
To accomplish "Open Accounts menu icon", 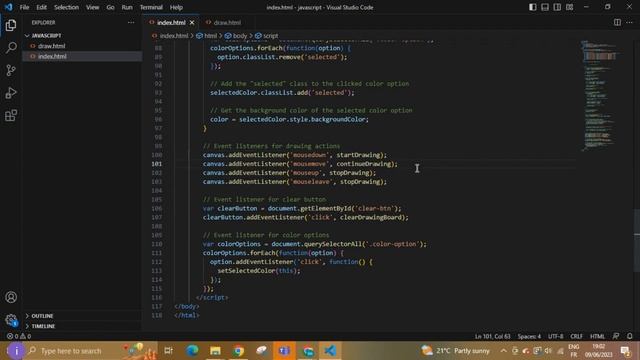I will pos(11,297).
